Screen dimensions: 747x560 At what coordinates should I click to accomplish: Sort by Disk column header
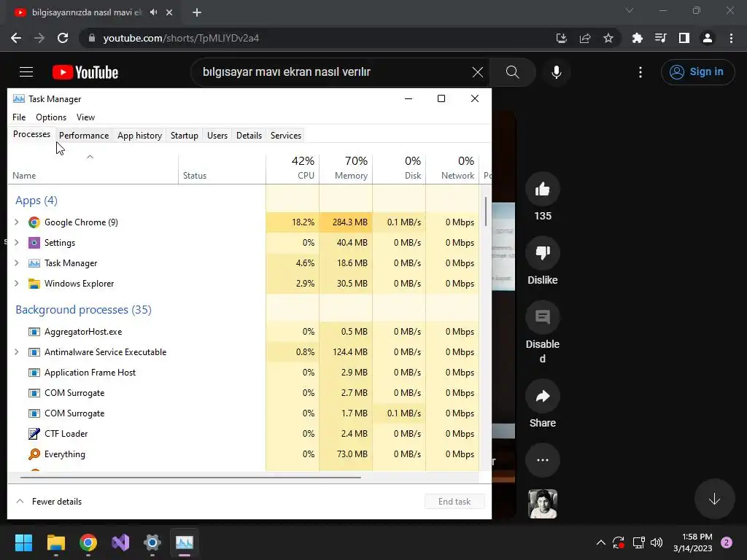[399, 168]
